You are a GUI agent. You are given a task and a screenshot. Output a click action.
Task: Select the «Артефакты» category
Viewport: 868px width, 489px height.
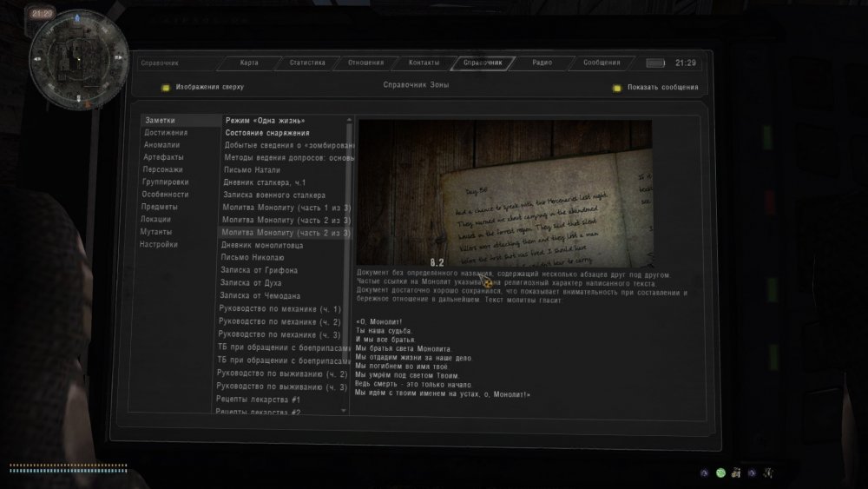coord(163,157)
